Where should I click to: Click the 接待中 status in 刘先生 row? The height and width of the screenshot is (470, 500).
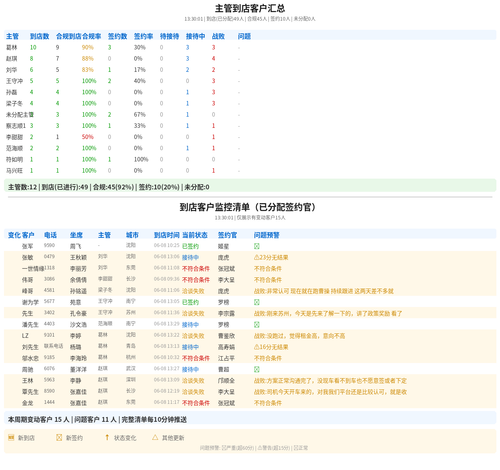click(x=190, y=347)
